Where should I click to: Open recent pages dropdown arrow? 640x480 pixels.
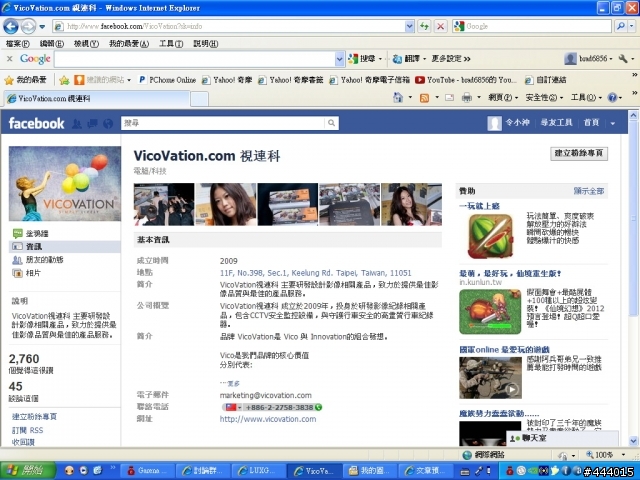click(42, 27)
